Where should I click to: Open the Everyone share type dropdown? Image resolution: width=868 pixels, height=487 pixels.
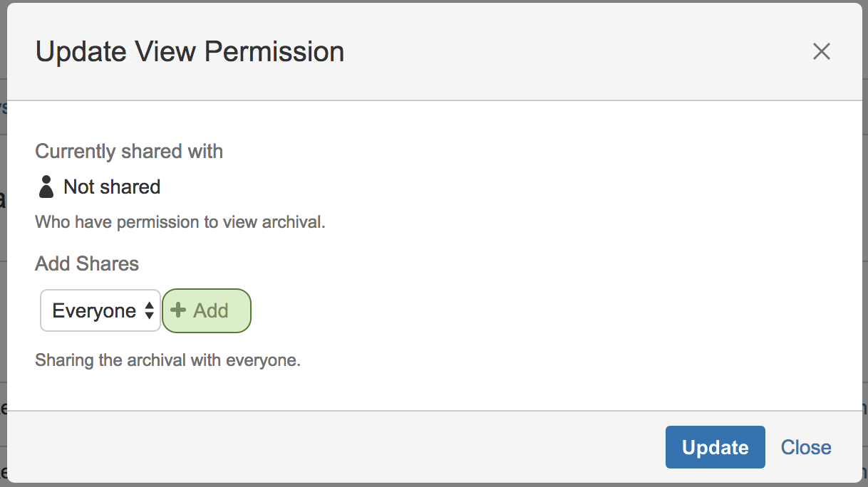pos(100,310)
